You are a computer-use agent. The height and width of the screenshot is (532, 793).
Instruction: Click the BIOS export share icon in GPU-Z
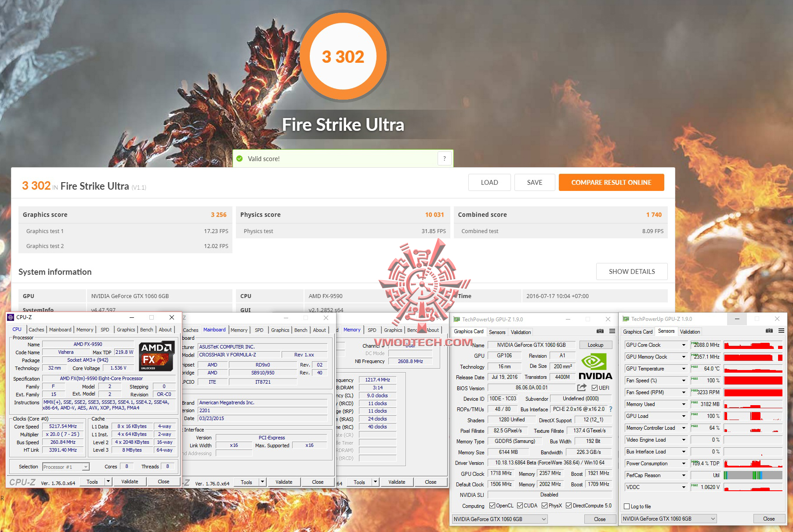click(582, 388)
